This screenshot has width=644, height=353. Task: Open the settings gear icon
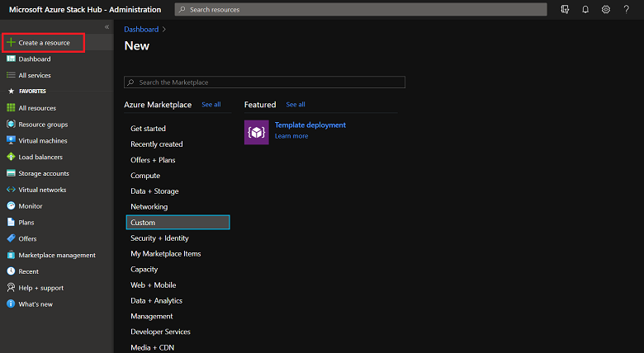pyautogui.click(x=605, y=9)
